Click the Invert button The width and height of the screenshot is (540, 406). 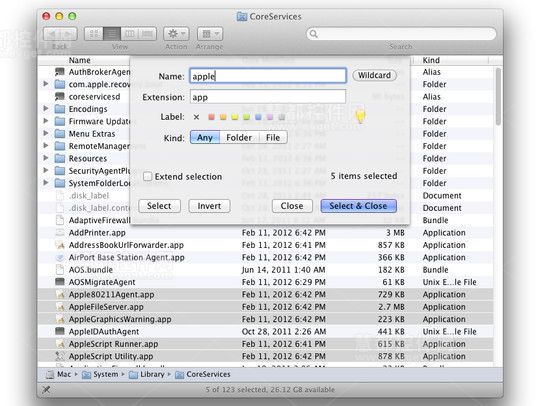[209, 206]
